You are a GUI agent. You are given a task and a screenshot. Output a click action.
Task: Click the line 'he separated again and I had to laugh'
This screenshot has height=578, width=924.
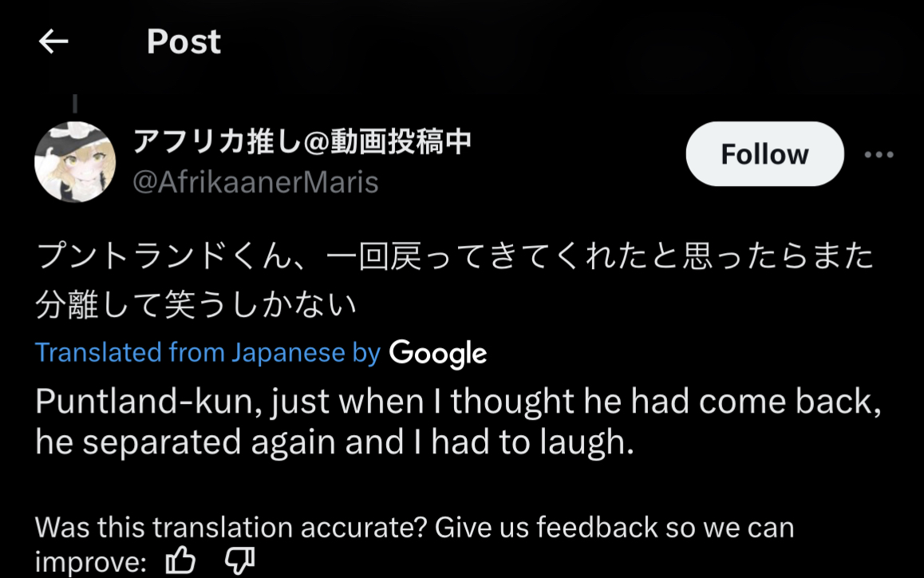pyautogui.click(x=334, y=443)
